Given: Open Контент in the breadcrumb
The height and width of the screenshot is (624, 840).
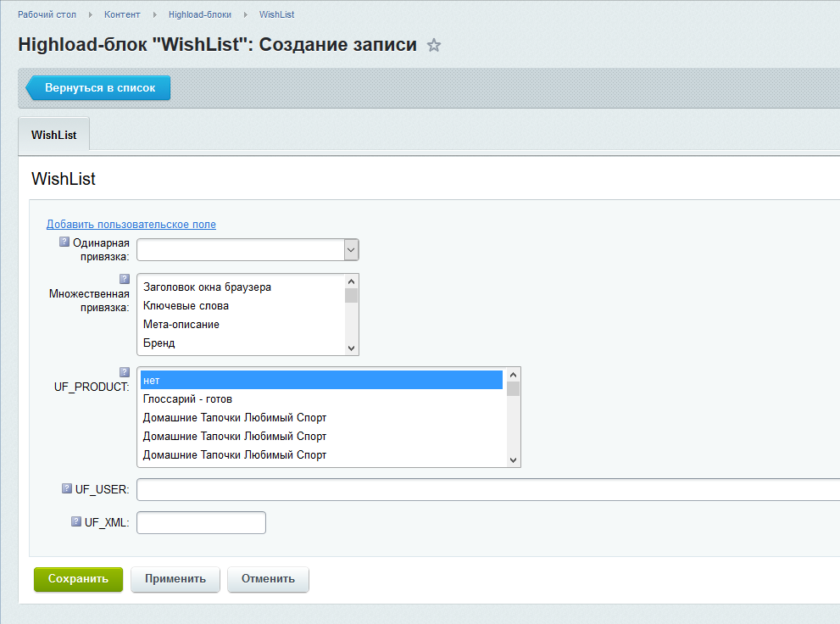Looking at the screenshot, I should click(x=123, y=15).
